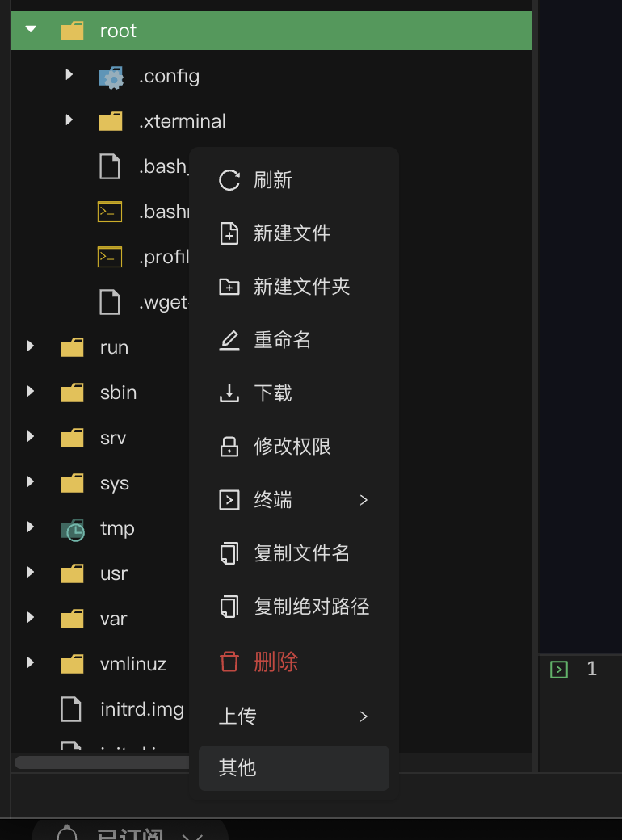The width and height of the screenshot is (622, 840).
Task: Click the red trash can icon
Action: (229, 661)
